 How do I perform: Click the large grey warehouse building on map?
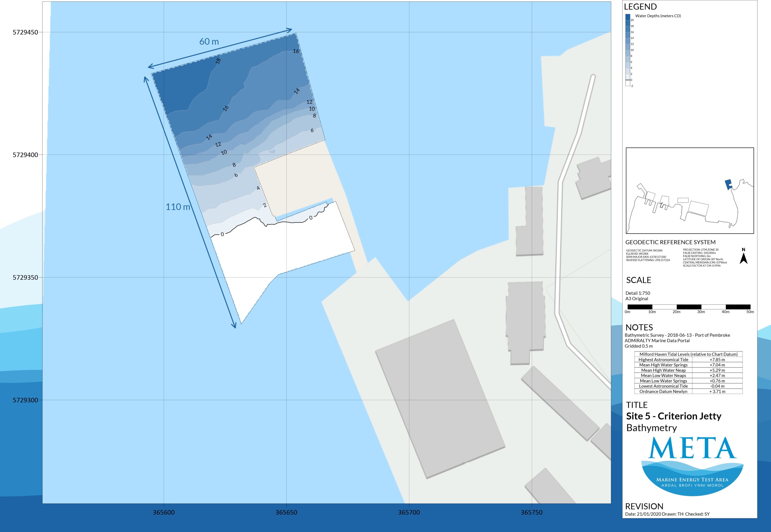point(440,399)
